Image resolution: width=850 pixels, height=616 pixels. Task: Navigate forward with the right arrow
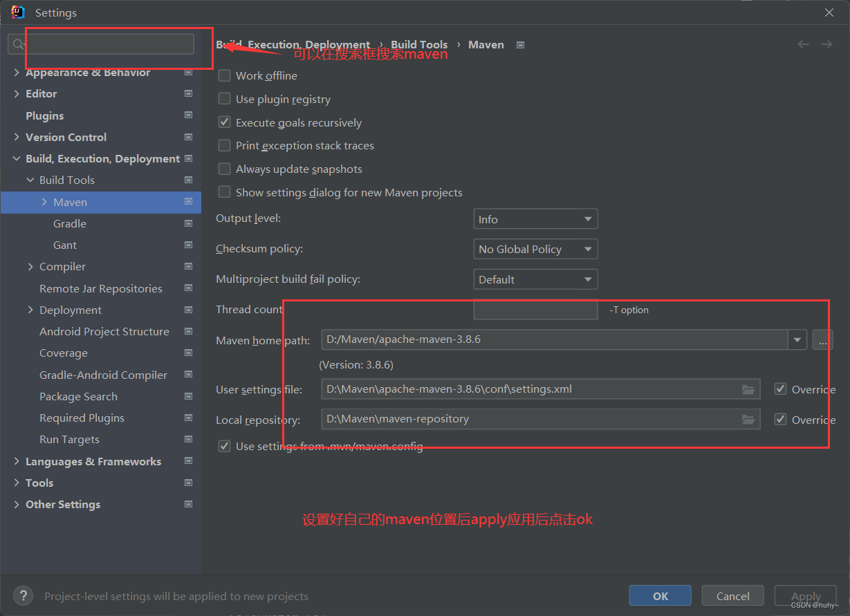tap(826, 44)
